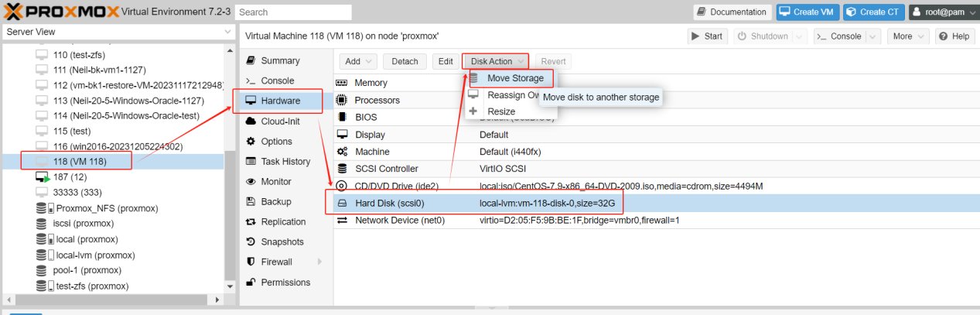980x315 pixels.
Task: Open the Firewall tab
Action: [286, 262]
